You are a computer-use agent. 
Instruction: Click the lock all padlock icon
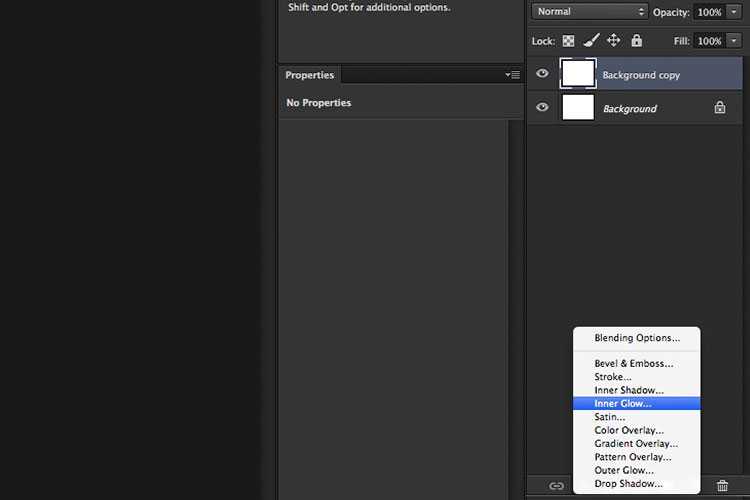tap(636, 40)
